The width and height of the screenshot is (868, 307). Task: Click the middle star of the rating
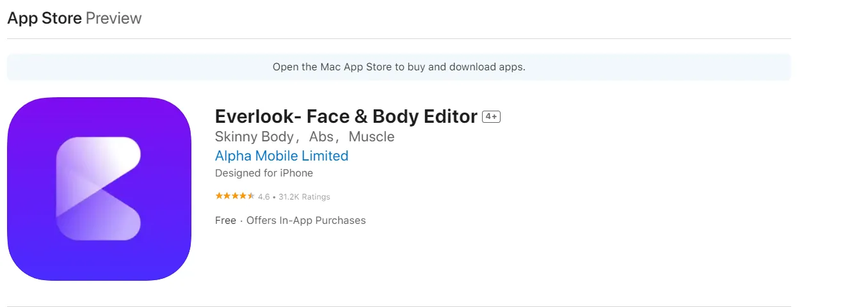[x=235, y=196]
